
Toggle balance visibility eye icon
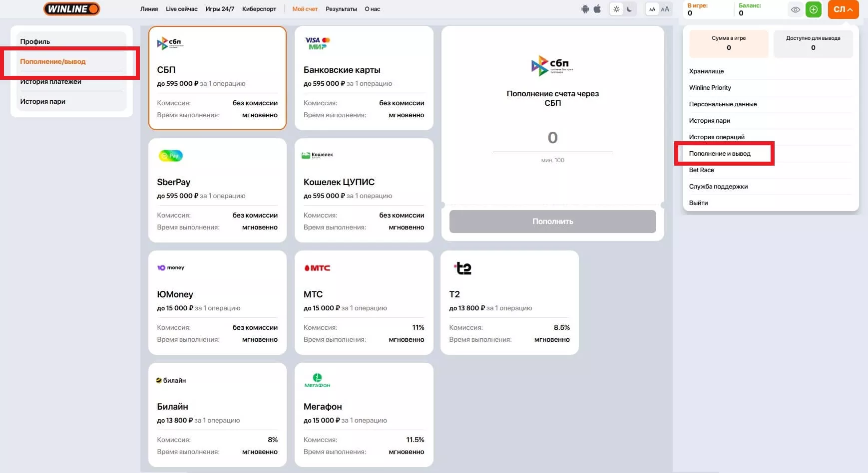(x=796, y=9)
